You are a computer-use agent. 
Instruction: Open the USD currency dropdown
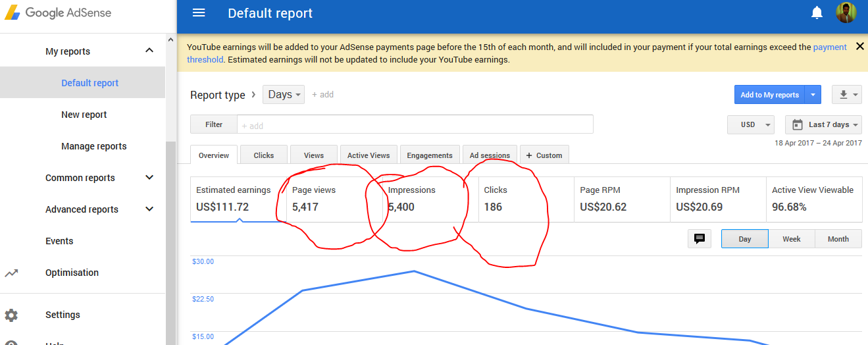(751, 124)
